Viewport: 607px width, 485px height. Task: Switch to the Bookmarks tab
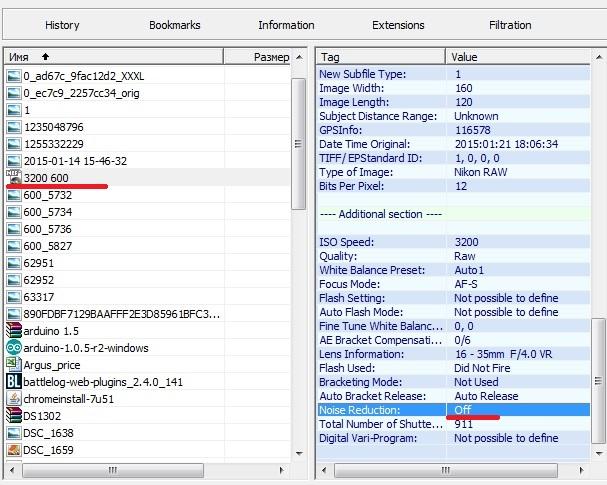point(175,25)
